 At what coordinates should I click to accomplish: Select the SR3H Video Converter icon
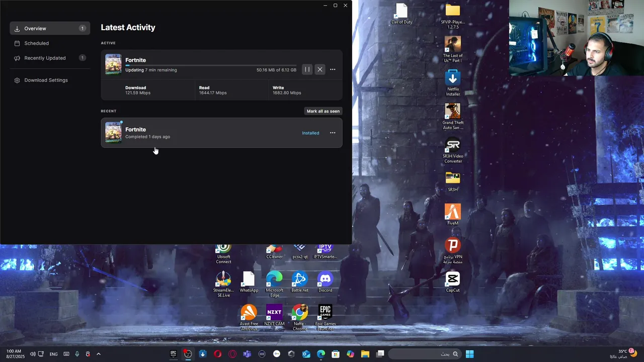coord(453,150)
